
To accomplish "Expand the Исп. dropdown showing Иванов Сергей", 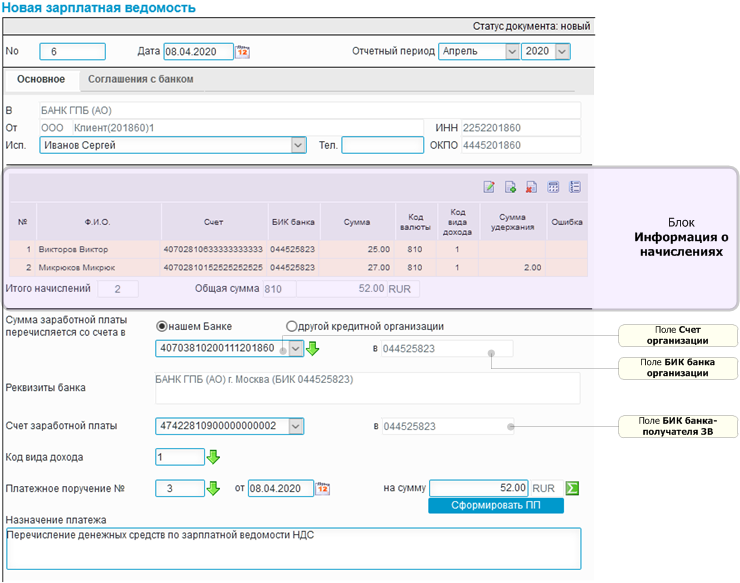I will point(297,146).
